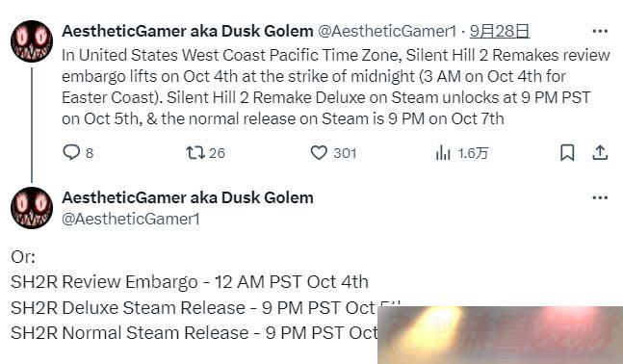
Task: Like the tweet with the heart icon
Action: (319, 152)
